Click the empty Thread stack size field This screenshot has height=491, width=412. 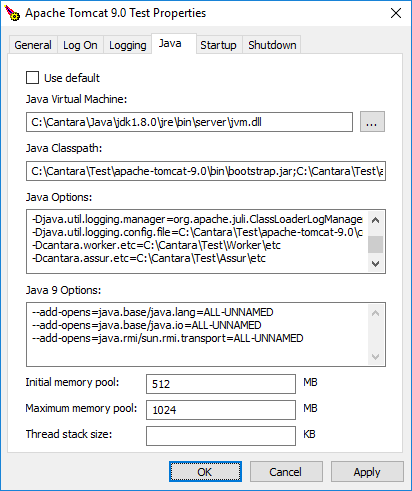coord(221,436)
